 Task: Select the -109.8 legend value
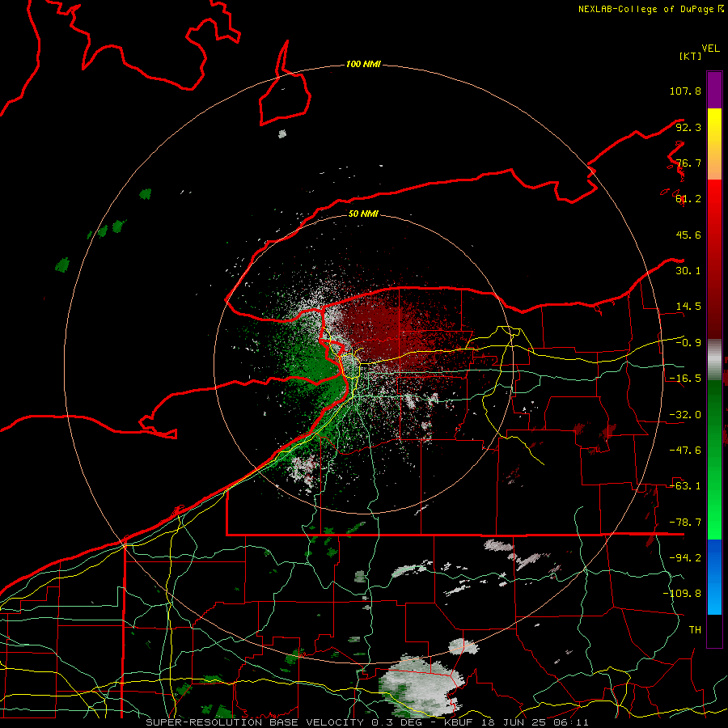682,594
